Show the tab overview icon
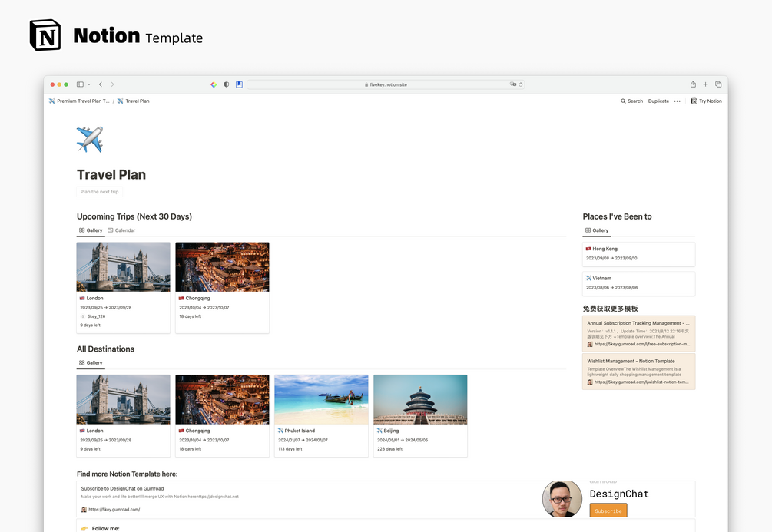 (x=718, y=84)
